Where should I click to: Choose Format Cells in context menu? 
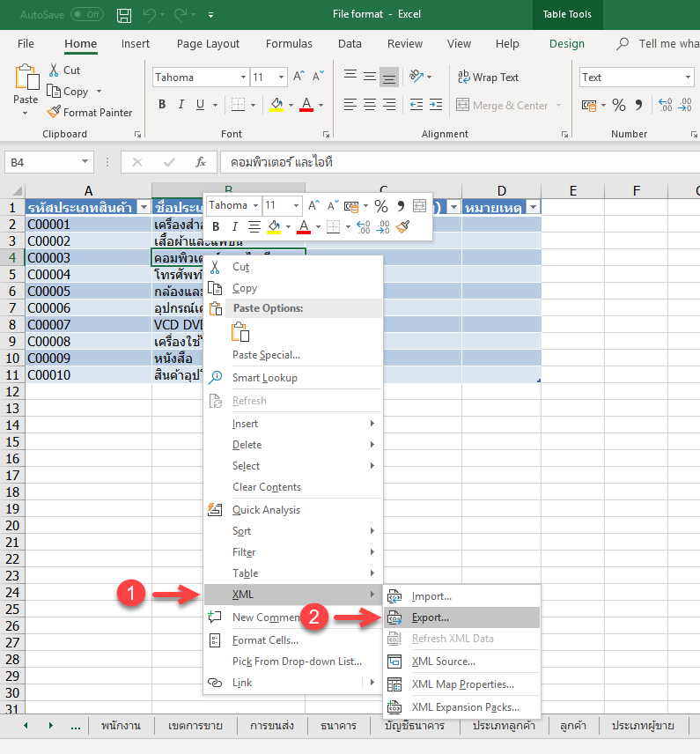(293, 640)
